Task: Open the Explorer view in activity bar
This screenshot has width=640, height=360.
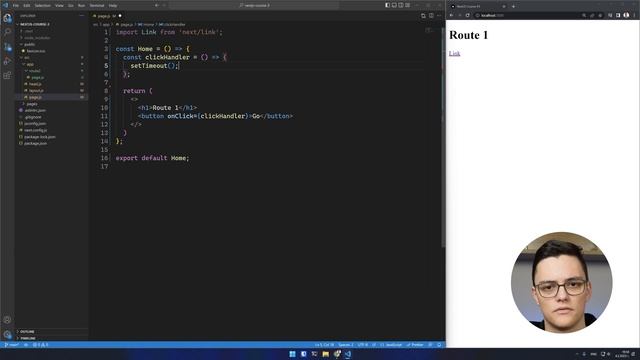Action: [7, 18]
